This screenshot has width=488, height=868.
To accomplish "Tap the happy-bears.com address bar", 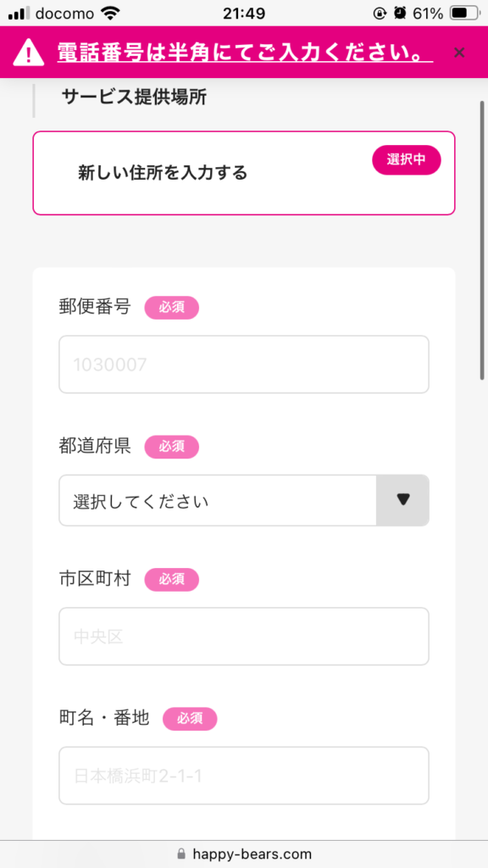I will pos(244,854).
